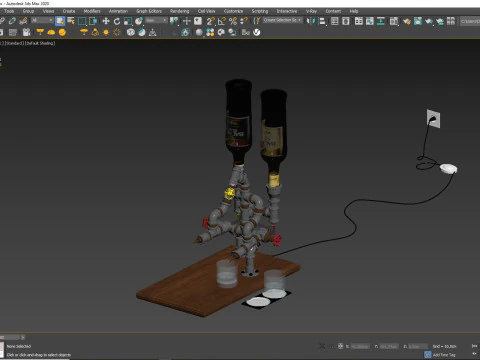Open the Views menu
The height and width of the screenshot is (360, 480).
tap(48, 11)
